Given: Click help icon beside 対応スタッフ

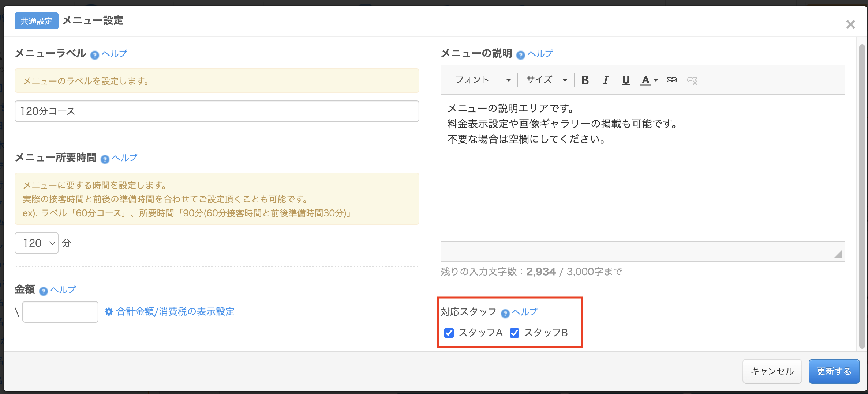Looking at the screenshot, I should tap(505, 313).
